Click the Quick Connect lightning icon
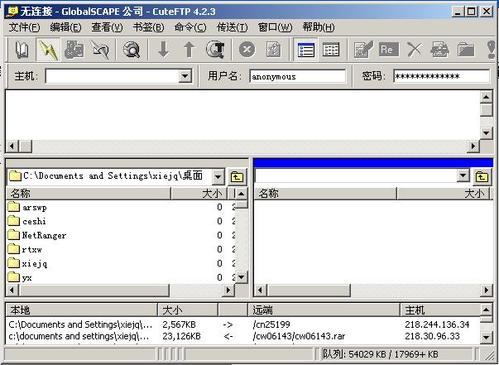 tap(48, 50)
